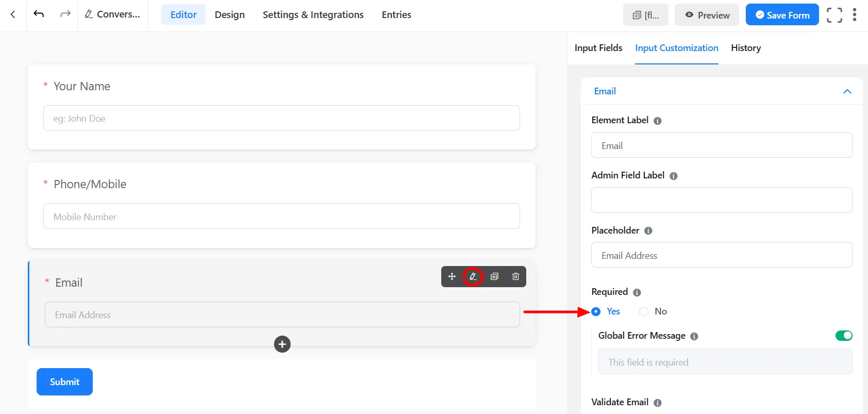Open the Input Fields tab
Viewport: 868px width, 414px height.
tap(598, 48)
